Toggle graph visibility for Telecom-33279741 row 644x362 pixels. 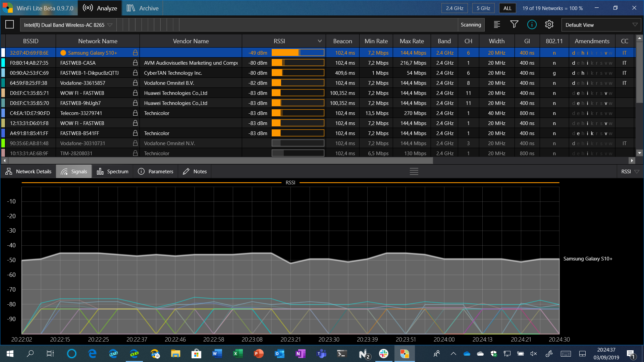tap(3, 113)
